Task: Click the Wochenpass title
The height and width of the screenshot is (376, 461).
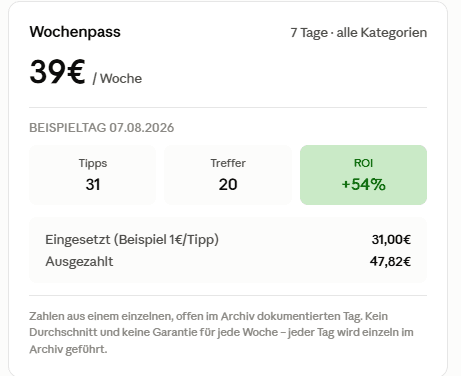Action: tap(75, 32)
